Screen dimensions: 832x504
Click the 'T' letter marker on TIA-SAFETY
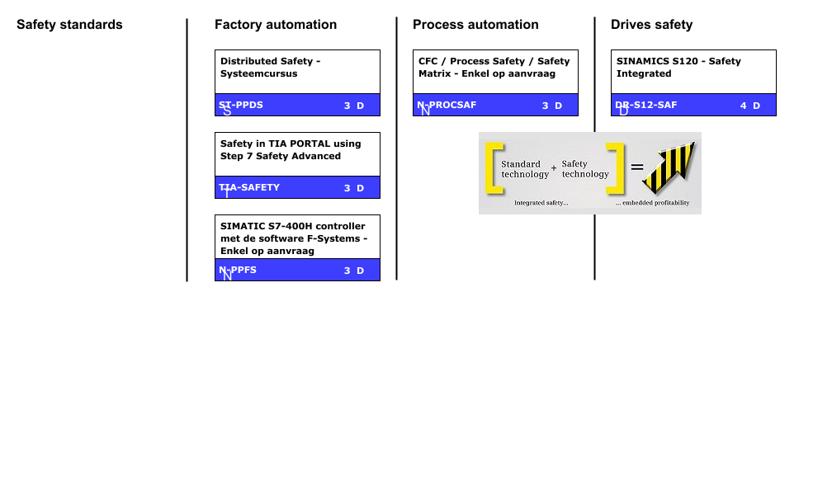point(227,193)
